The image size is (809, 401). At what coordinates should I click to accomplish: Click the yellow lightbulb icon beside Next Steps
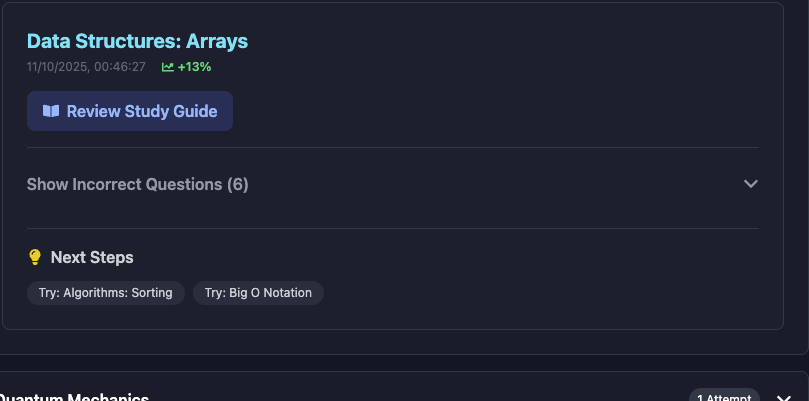click(35, 257)
